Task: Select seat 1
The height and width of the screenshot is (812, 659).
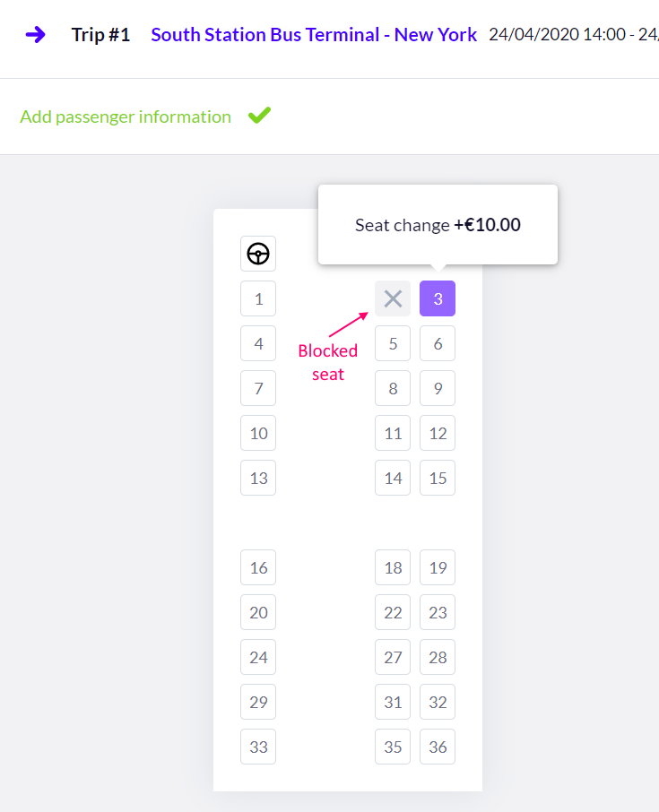Action: tap(258, 298)
